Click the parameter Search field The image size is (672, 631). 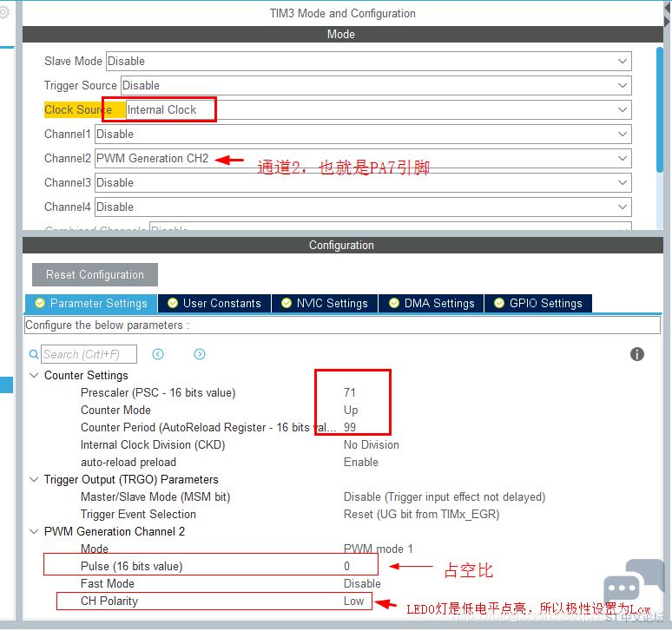pos(89,354)
